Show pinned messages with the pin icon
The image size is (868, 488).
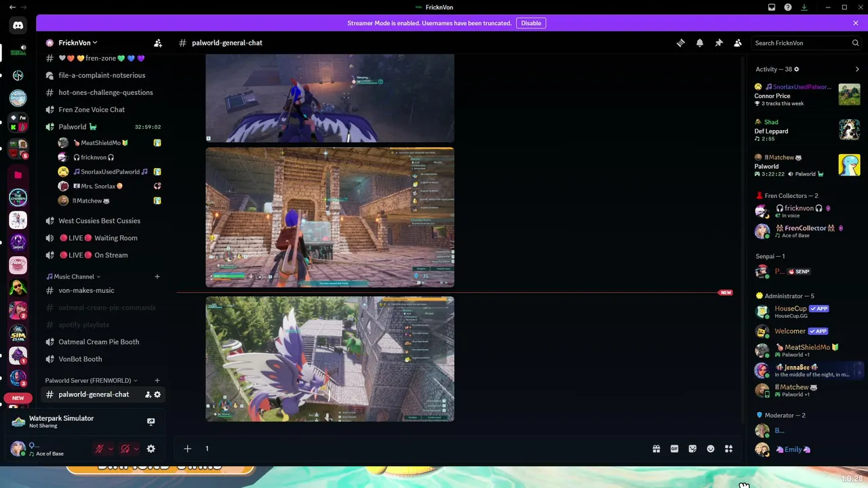[719, 43]
